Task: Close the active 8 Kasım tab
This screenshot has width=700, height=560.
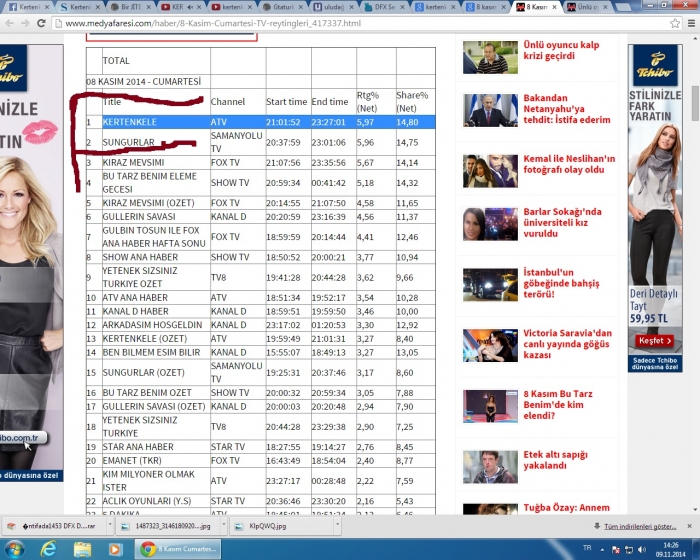Action: [554, 7]
